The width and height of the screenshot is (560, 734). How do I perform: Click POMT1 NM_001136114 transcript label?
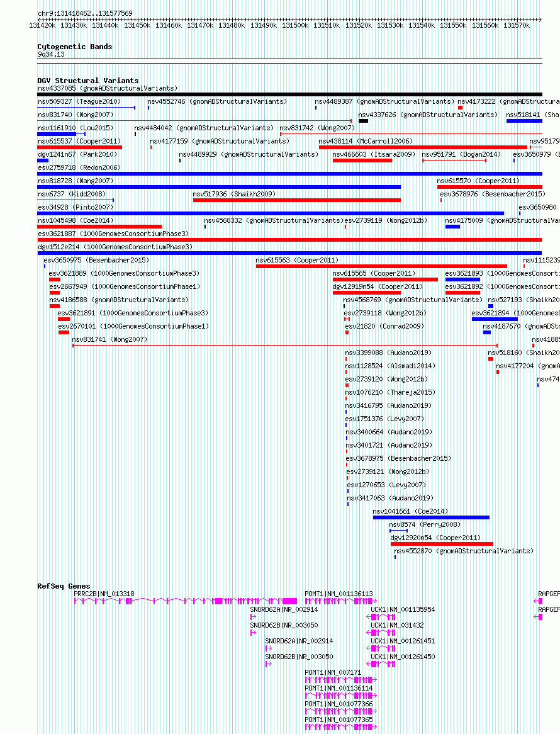(x=339, y=688)
